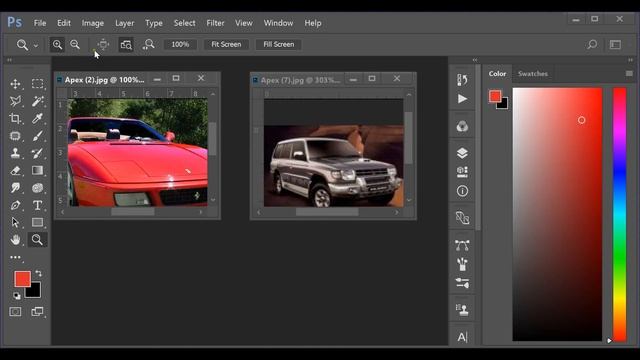This screenshot has height=360, width=640.
Task: Open the Window menu
Action: point(278,23)
